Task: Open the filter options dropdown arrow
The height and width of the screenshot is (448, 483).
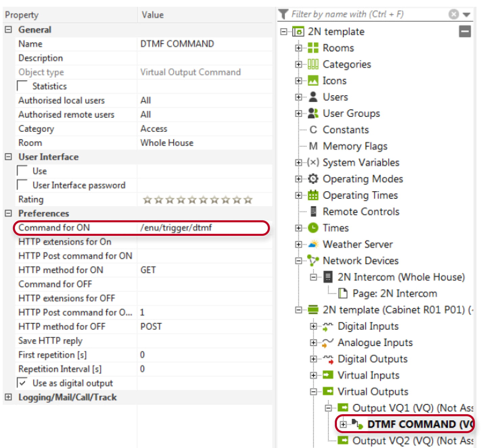Action: pos(466,15)
